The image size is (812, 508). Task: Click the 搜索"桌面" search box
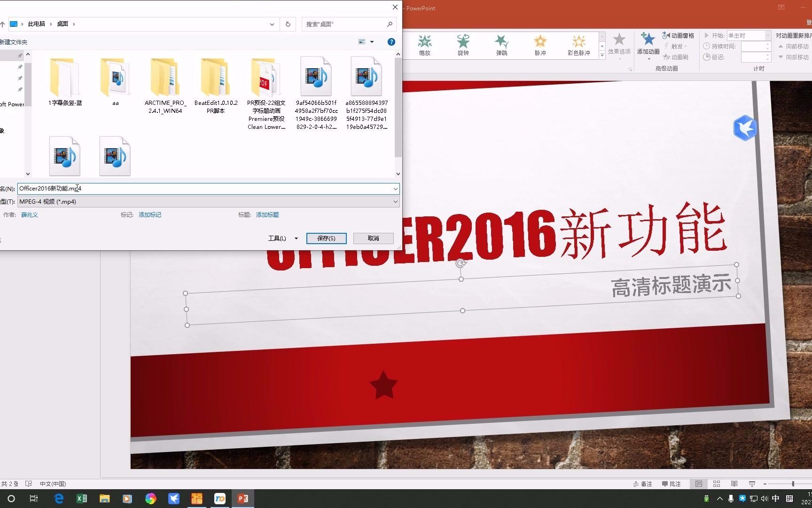point(349,24)
